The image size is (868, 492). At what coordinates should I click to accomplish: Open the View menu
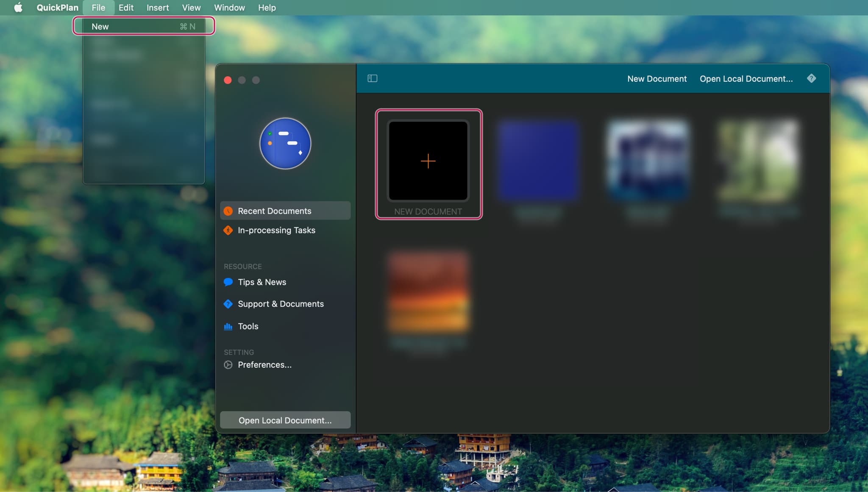point(191,8)
